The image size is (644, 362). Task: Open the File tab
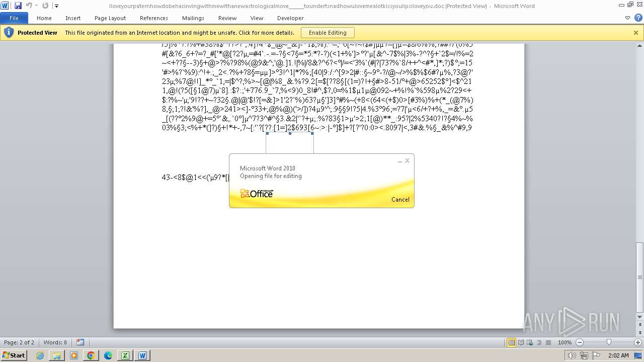point(14,18)
